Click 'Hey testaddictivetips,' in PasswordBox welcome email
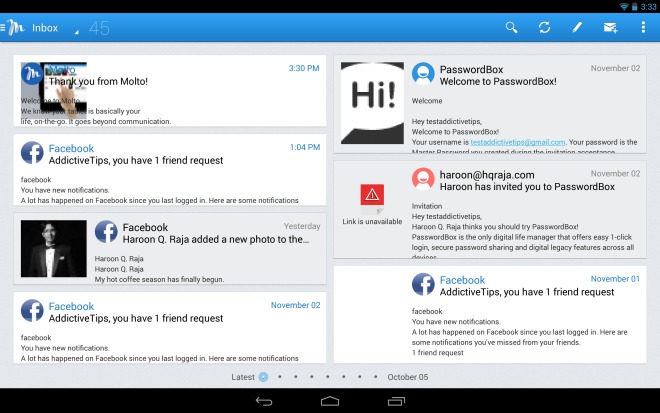 (447, 122)
